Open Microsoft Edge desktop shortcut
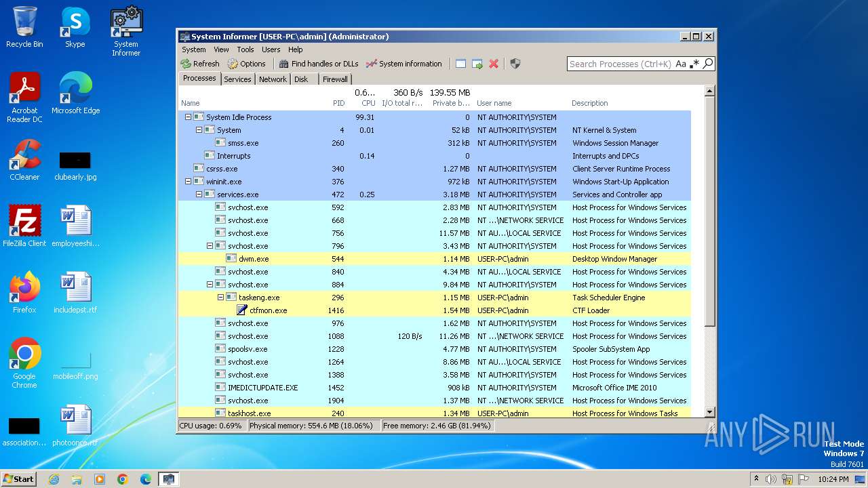This screenshot has height=488, width=868. click(75, 94)
